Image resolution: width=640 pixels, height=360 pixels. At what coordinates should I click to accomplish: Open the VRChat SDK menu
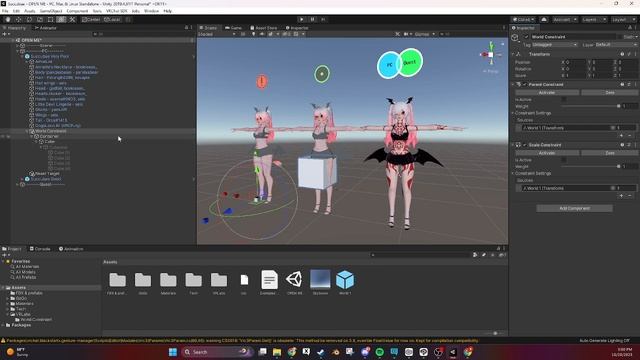pyautogui.click(x=117, y=11)
